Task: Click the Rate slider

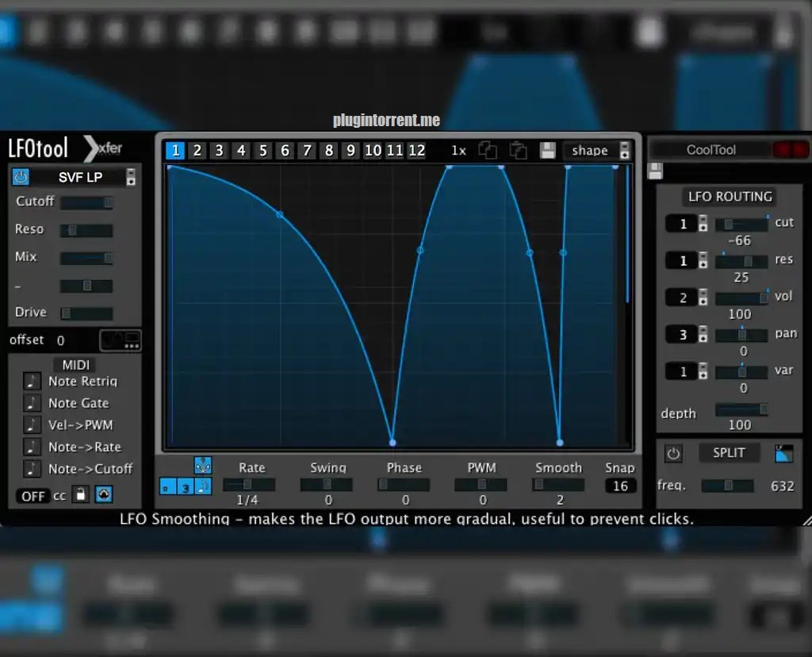Action: tap(248, 485)
